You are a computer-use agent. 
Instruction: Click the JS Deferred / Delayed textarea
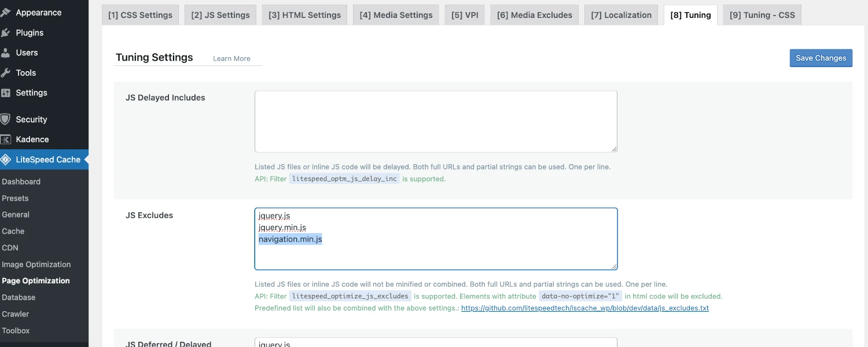436,342
